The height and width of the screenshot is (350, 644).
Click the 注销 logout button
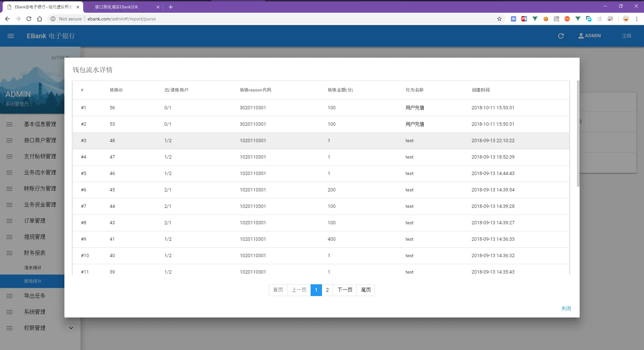coord(626,36)
